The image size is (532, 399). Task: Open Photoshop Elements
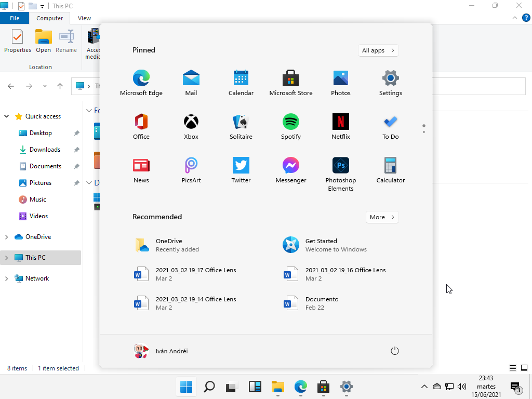(341, 175)
